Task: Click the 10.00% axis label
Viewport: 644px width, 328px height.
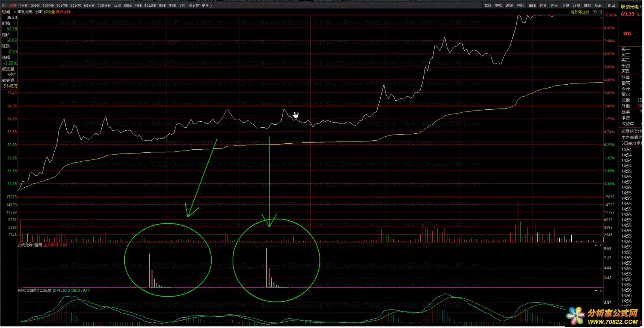Action: coord(610,15)
